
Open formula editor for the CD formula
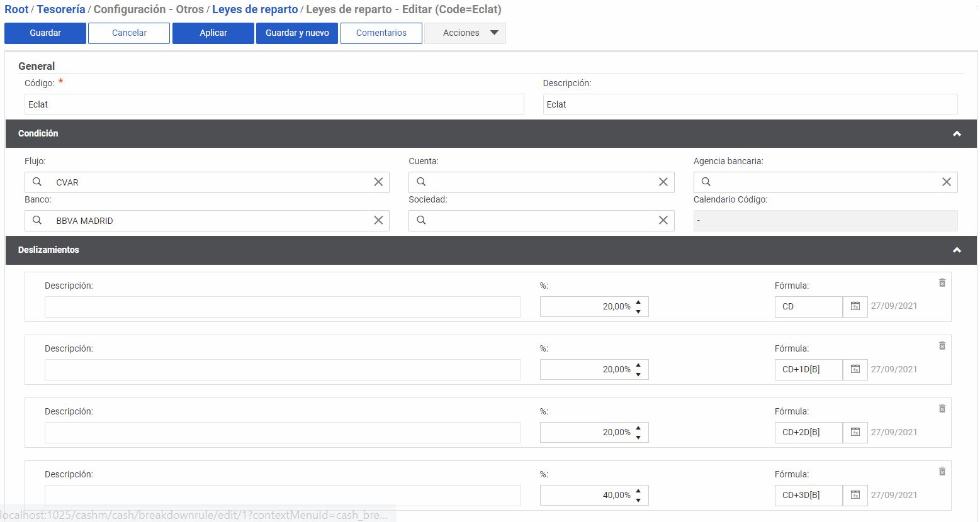pos(855,306)
